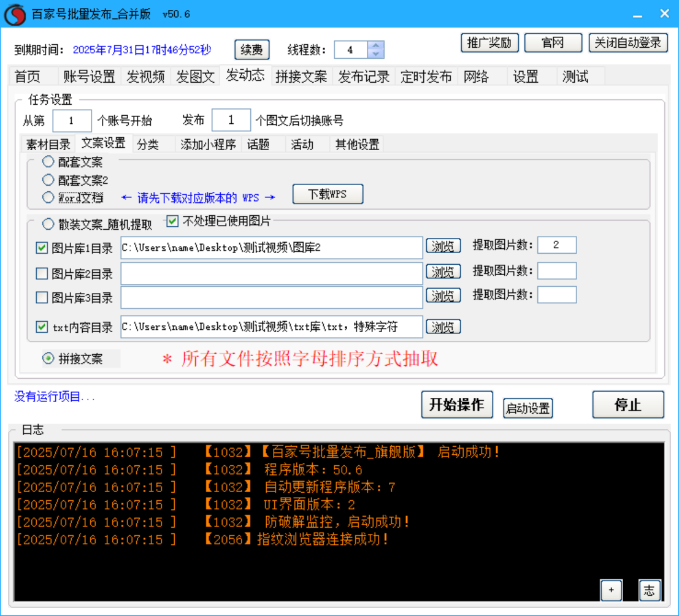Click the 下载WPS button
This screenshot has width=679, height=616.
coord(328,194)
